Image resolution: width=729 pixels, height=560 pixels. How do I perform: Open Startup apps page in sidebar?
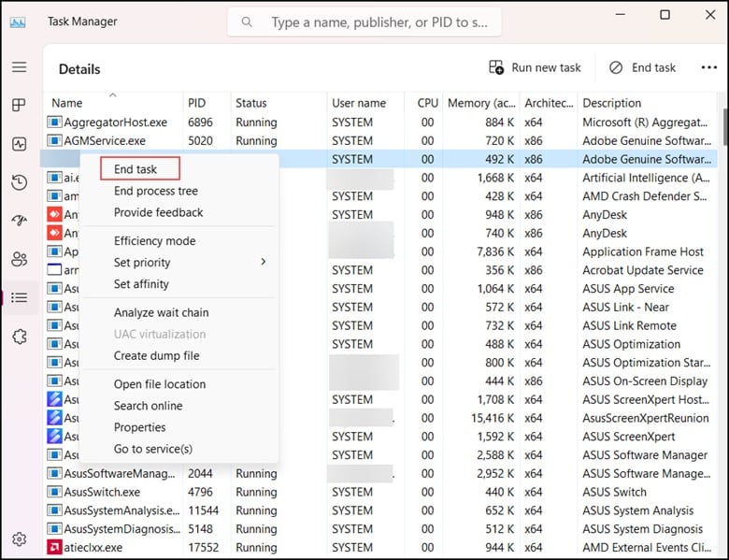tap(19, 221)
